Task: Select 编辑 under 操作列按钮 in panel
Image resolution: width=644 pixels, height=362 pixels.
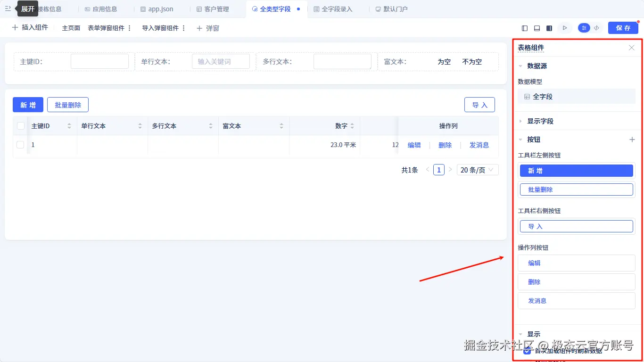Action: (x=577, y=263)
